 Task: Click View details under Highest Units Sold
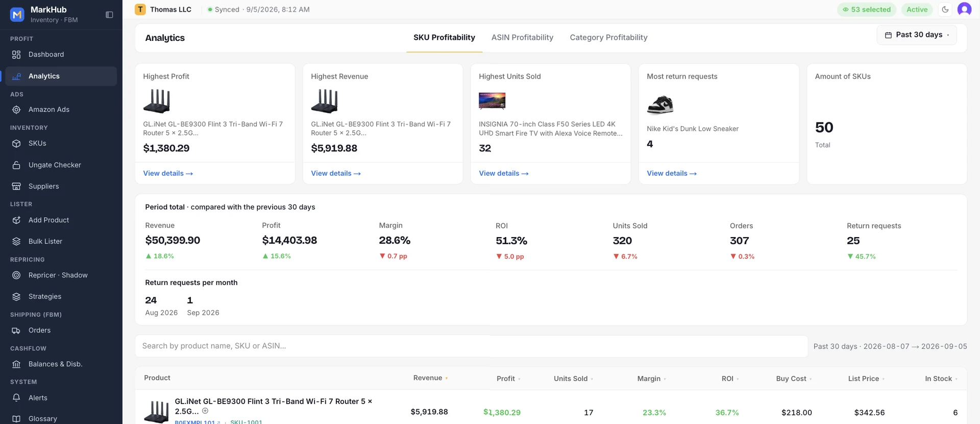click(x=504, y=174)
